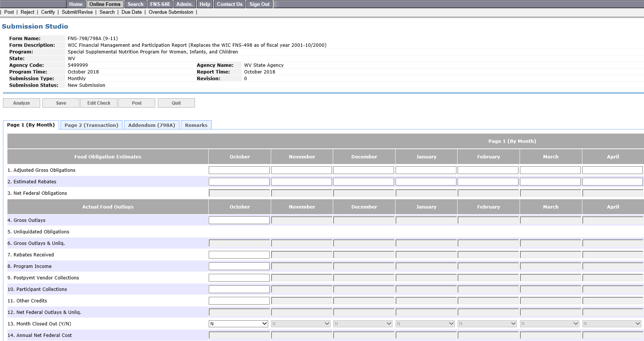Run Edit Check on the form
Viewport: 644px width, 341px height.
[x=99, y=103]
